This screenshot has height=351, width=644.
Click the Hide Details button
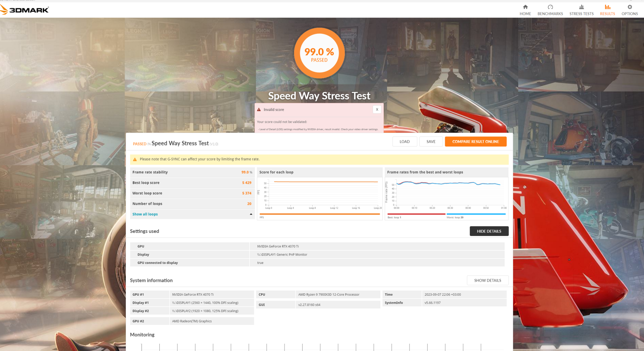tap(489, 231)
